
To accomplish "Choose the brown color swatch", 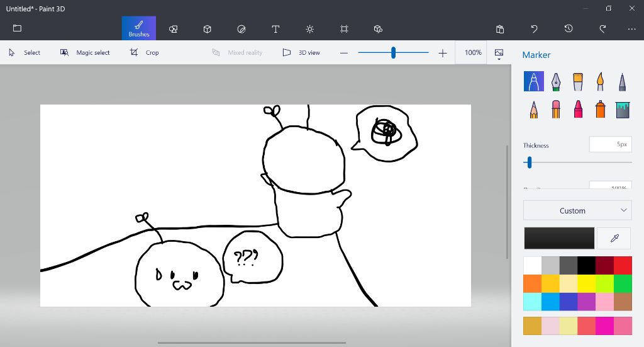I will 623,302.
